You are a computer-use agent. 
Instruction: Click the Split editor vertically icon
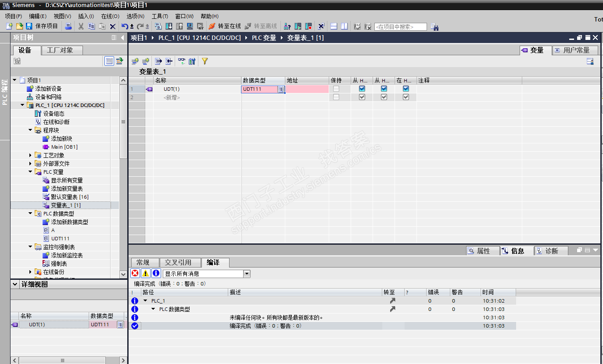pyautogui.click(x=345, y=26)
